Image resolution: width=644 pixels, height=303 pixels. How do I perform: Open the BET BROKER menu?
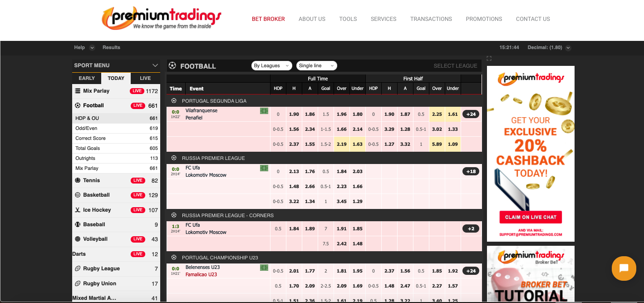[x=269, y=19]
